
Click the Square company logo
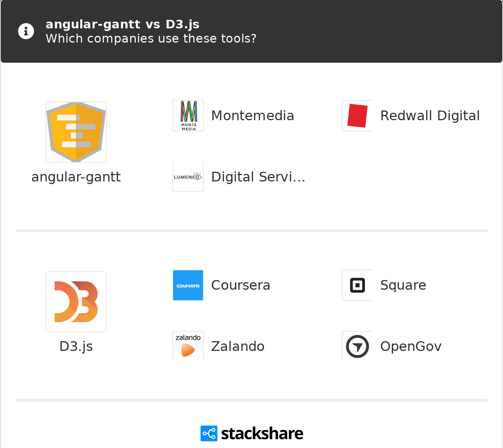click(357, 285)
